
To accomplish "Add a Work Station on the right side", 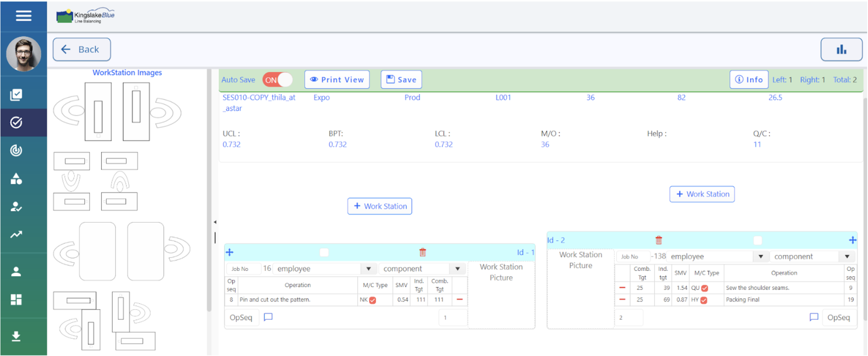I will pos(702,194).
